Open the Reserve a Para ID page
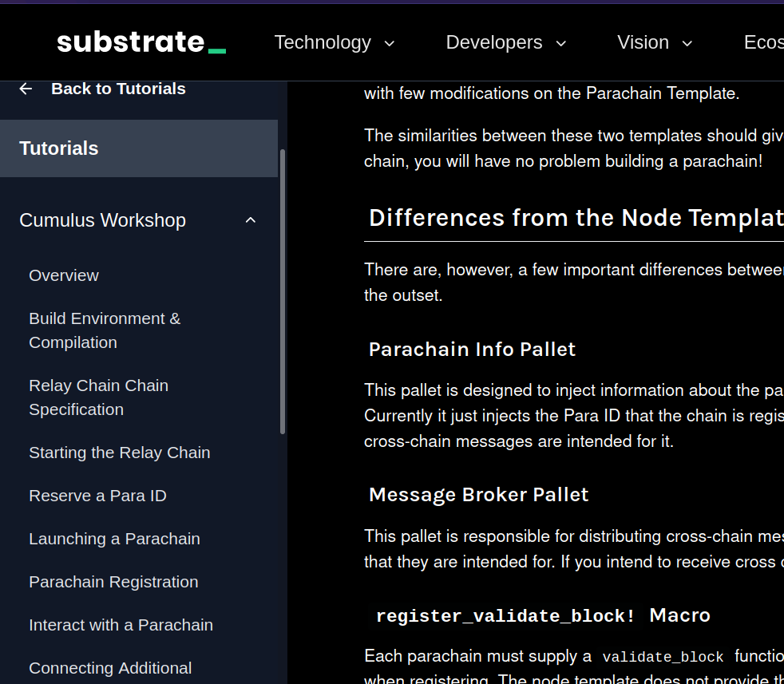The height and width of the screenshot is (684, 784). [97, 495]
